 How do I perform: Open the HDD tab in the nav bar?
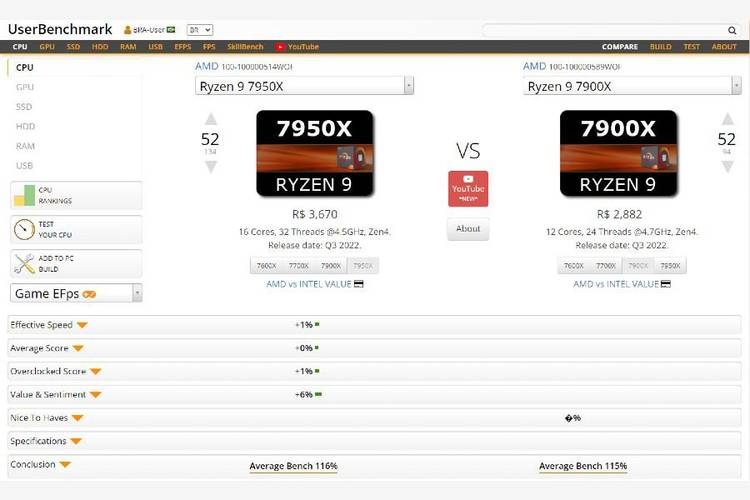click(100, 46)
